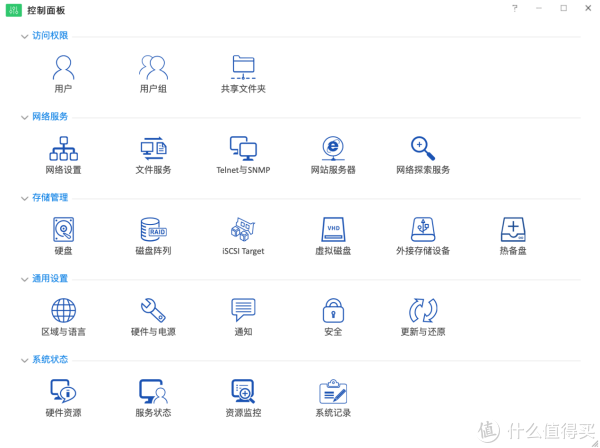This screenshot has width=600, height=448.
Task: Open 共享文件夹 shared folders
Action: click(243, 68)
